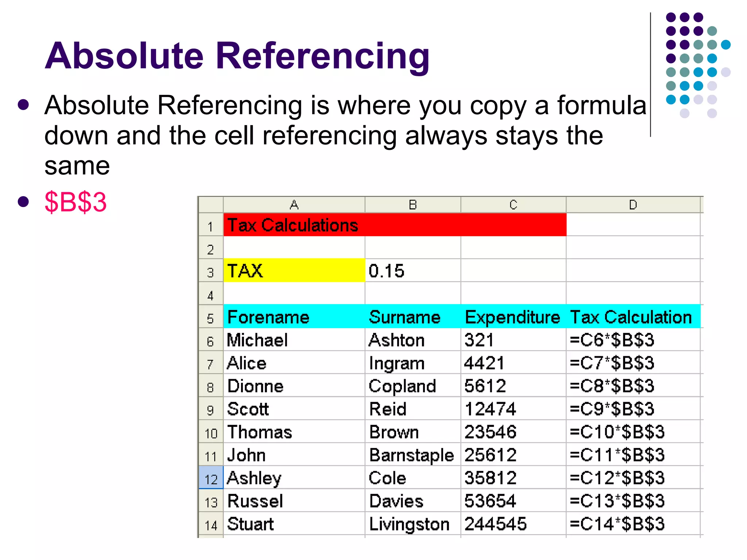Select the cell containing 0.15
Image resolution: width=747 pixels, height=560 pixels.
click(413, 271)
